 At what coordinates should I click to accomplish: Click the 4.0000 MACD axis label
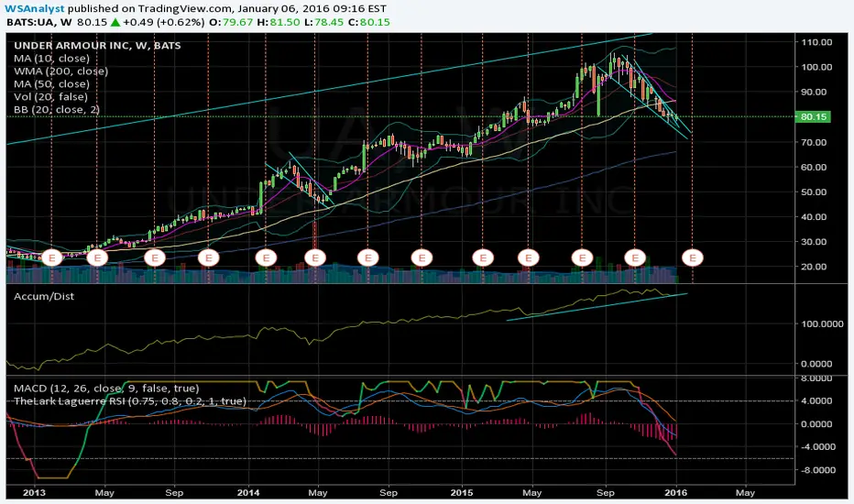(x=816, y=401)
